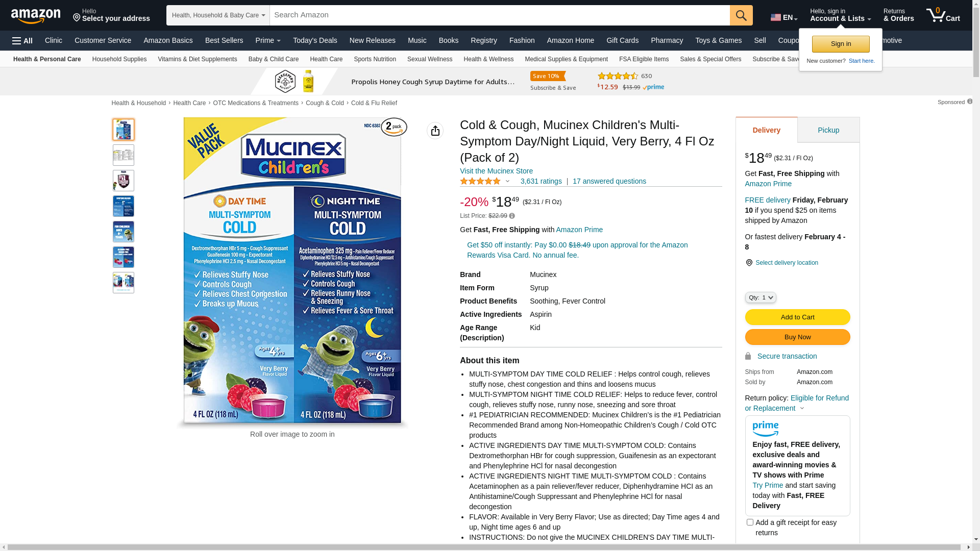Viewport: 980px width, 551px height.
Task: Expand the Health, Household & Baby Care dropdown
Action: (218, 15)
